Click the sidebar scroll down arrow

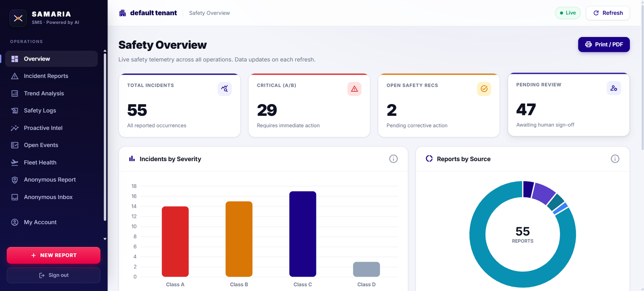coord(105,239)
